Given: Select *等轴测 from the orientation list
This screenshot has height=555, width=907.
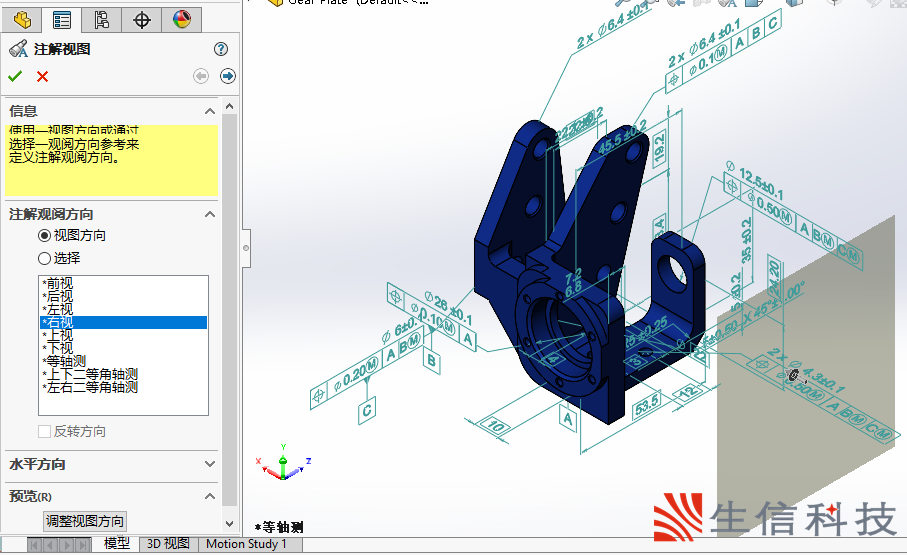Looking at the screenshot, I should 66,361.
